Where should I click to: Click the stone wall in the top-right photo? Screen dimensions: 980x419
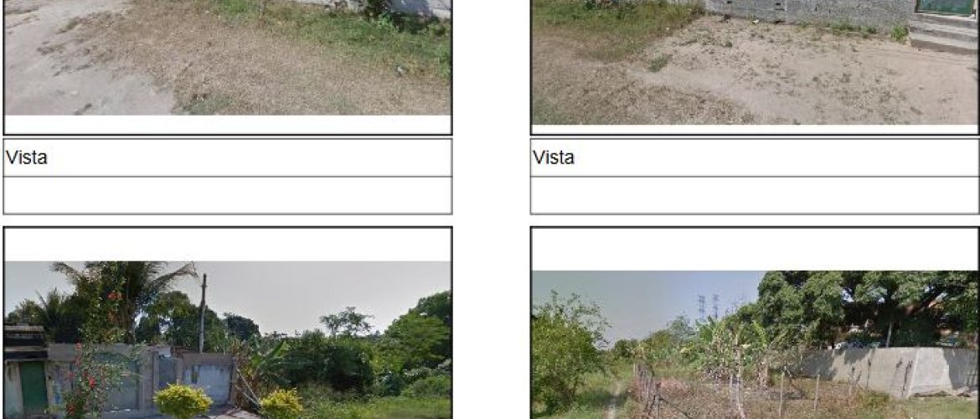(809, 11)
